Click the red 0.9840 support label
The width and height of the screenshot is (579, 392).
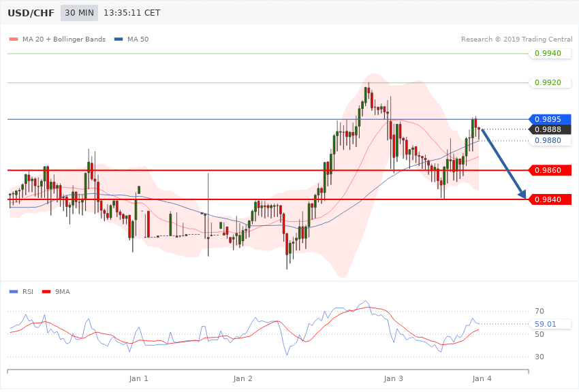(550, 199)
